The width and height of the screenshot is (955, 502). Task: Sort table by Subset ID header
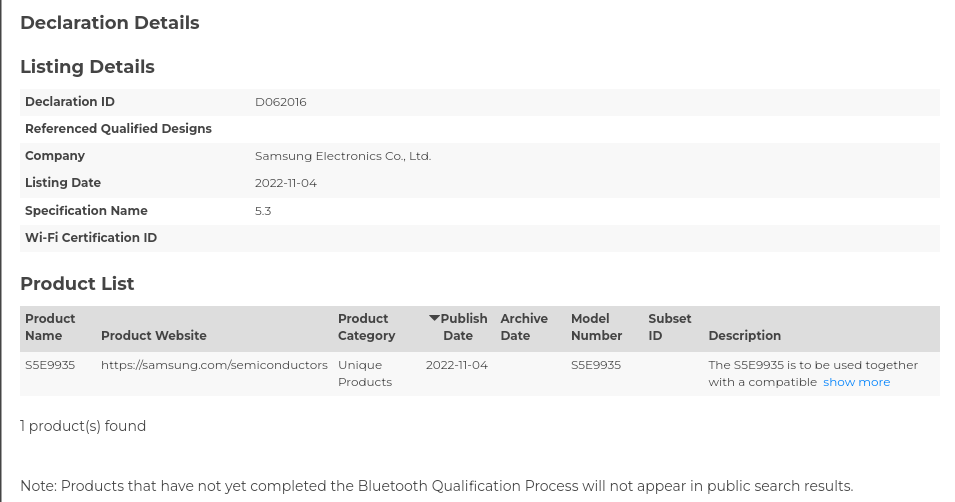[x=669, y=327]
